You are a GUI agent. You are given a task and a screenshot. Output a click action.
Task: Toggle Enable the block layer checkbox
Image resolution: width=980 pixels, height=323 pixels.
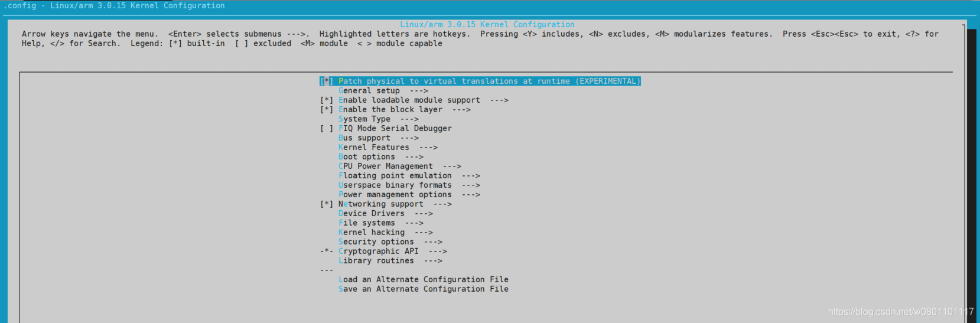click(327, 109)
